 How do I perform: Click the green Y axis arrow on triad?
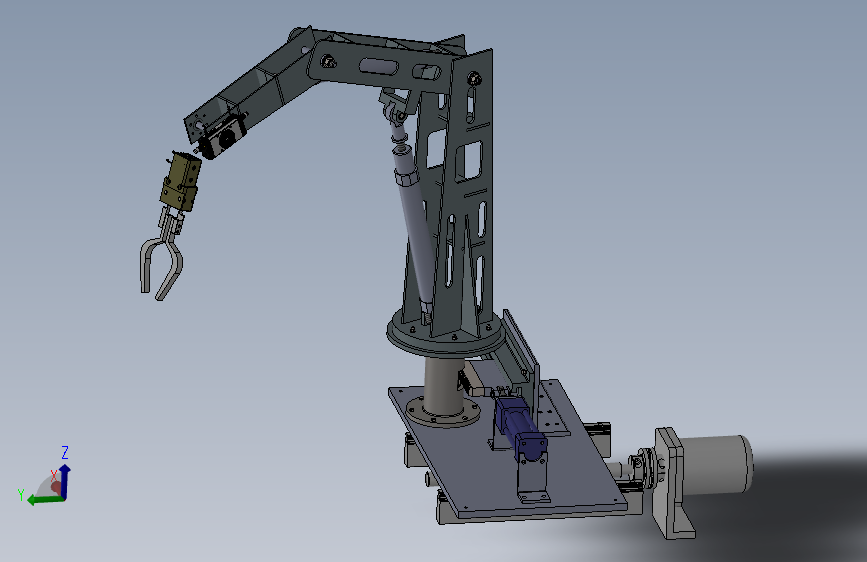click(x=44, y=500)
